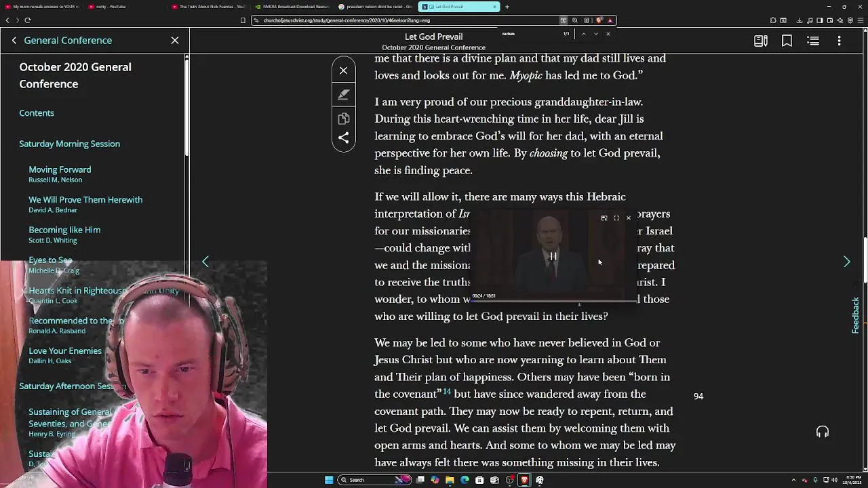The width and height of the screenshot is (868, 488).
Task: Close the Let God Prevail browser tab
Action: (x=494, y=7)
